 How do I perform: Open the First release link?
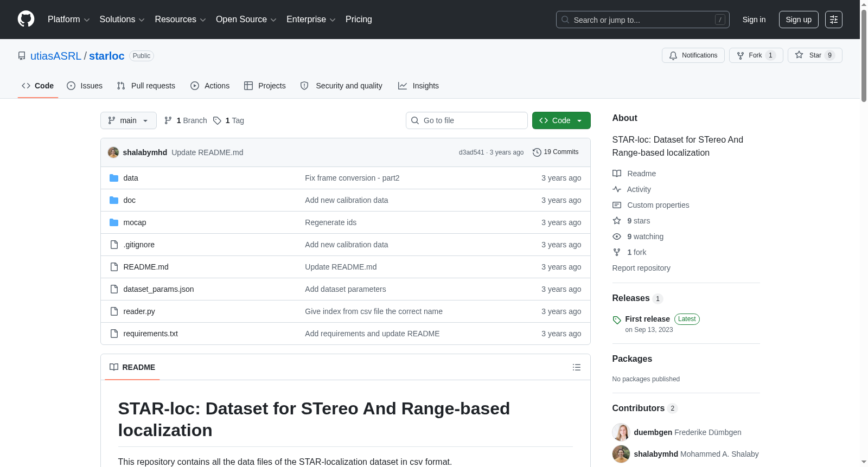[x=647, y=319]
